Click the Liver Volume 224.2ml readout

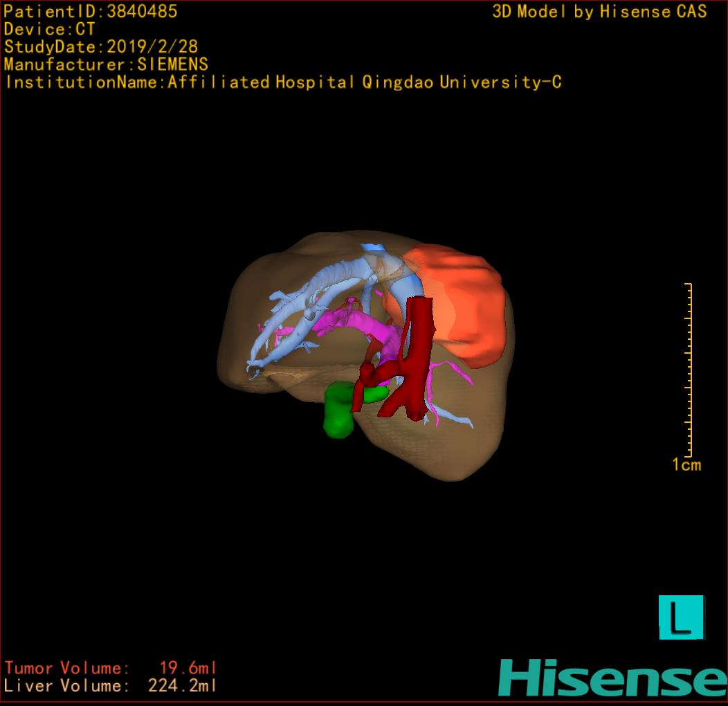tap(111, 686)
